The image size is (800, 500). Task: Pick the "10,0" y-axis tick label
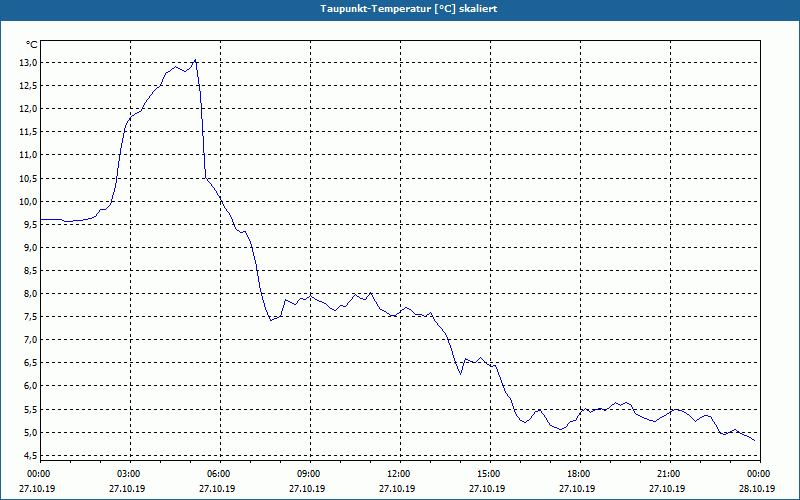click(28, 202)
